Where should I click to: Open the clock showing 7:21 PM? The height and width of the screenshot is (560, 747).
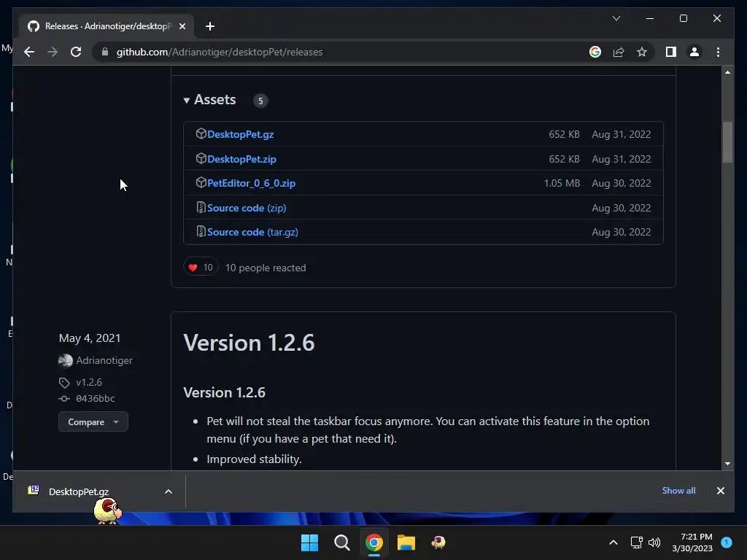[x=692, y=542]
